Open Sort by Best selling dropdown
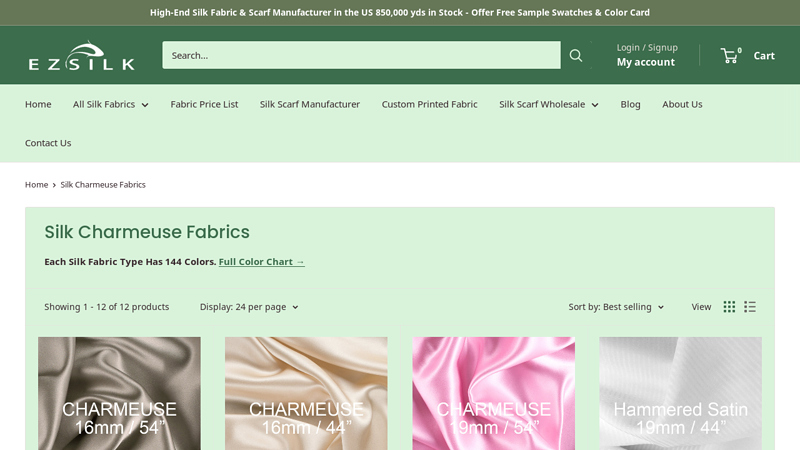800x450 pixels. tap(616, 307)
